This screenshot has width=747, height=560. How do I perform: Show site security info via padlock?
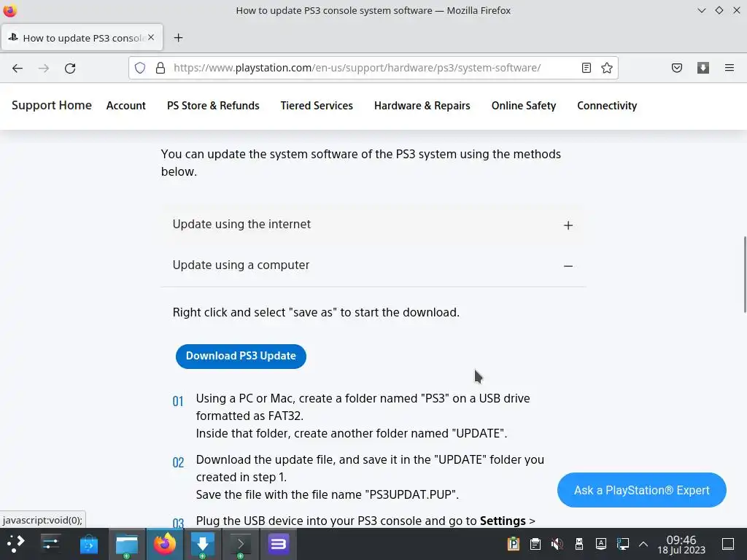coord(160,68)
